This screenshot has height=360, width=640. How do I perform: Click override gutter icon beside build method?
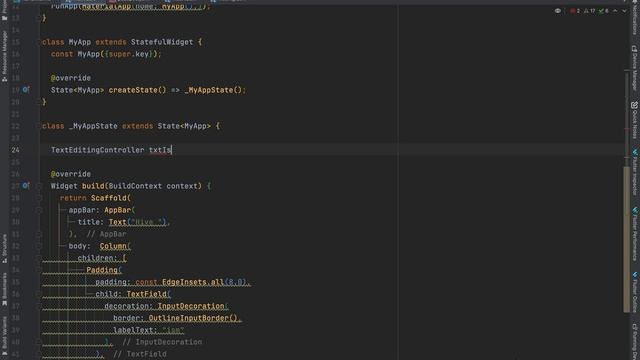point(26,185)
